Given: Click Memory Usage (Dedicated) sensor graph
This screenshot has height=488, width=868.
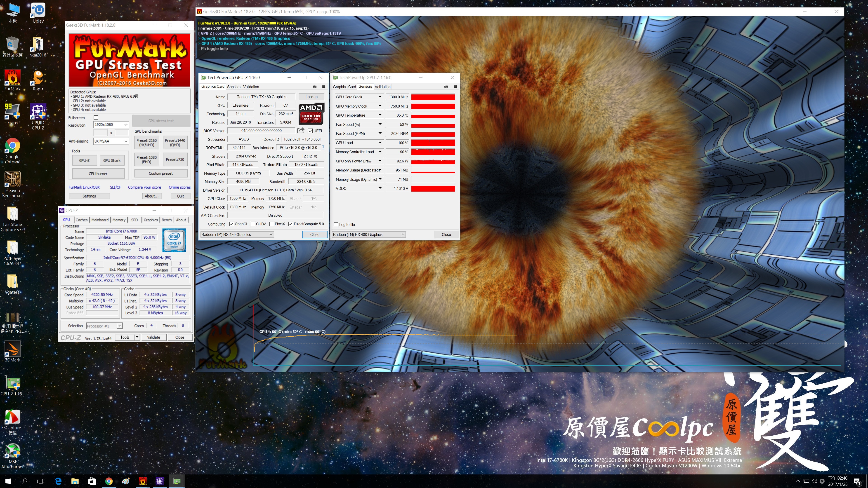Looking at the screenshot, I should (x=433, y=170).
